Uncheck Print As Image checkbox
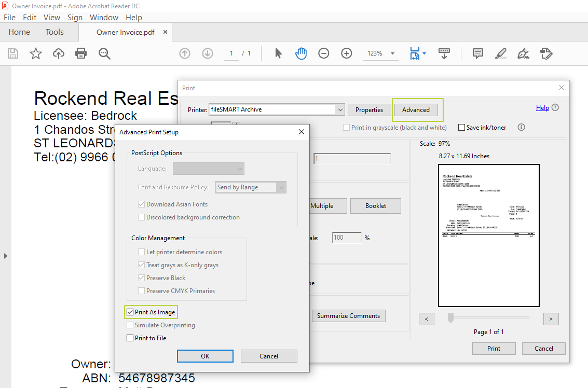 click(130, 312)
